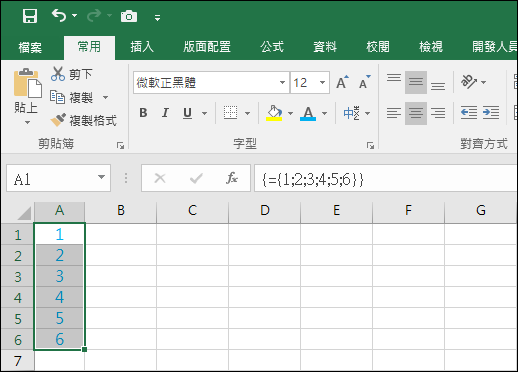Toggle center horizontal alignment
The height and width of the screenshot is (372, 518).
(416, 113)
